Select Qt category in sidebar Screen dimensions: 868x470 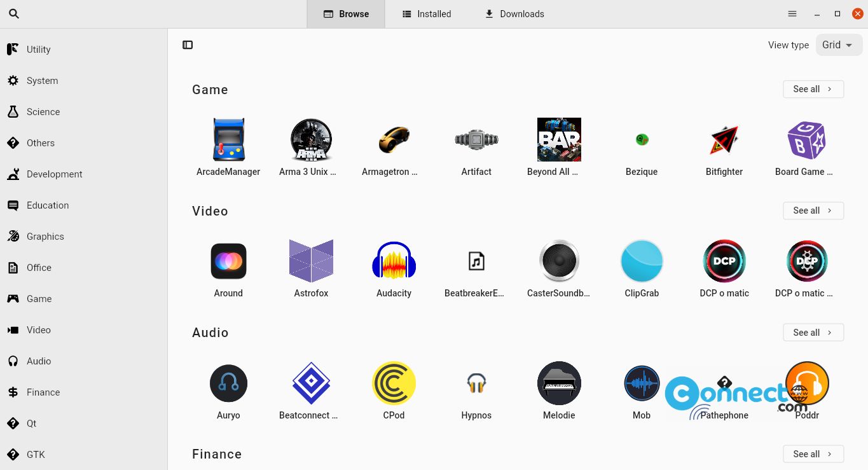(x=83, y=424)
